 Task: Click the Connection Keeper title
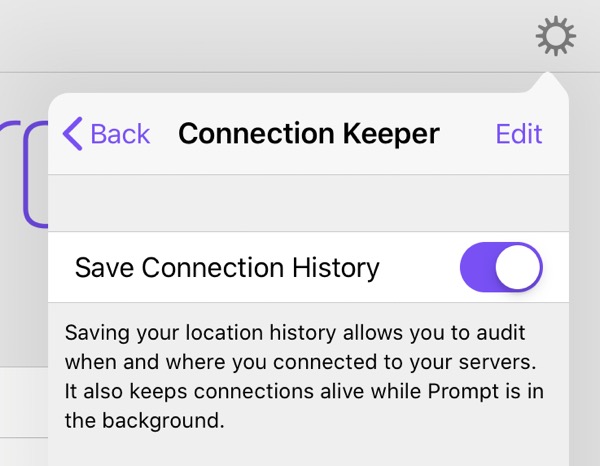tap(309, 134)
